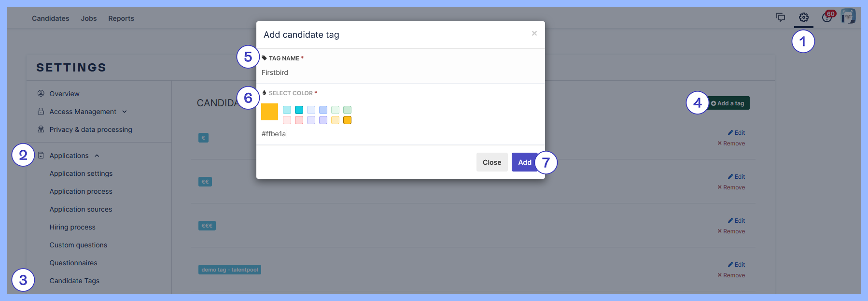Viewport: 868px width, 301px height.
Task: Open the Reports menu item
Action: click(121, 18)
